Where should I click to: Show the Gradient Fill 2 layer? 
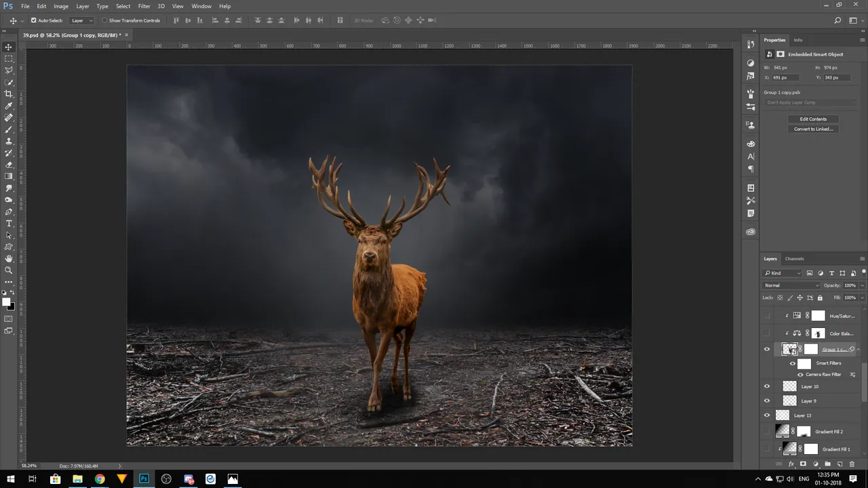tap(767, 432)
